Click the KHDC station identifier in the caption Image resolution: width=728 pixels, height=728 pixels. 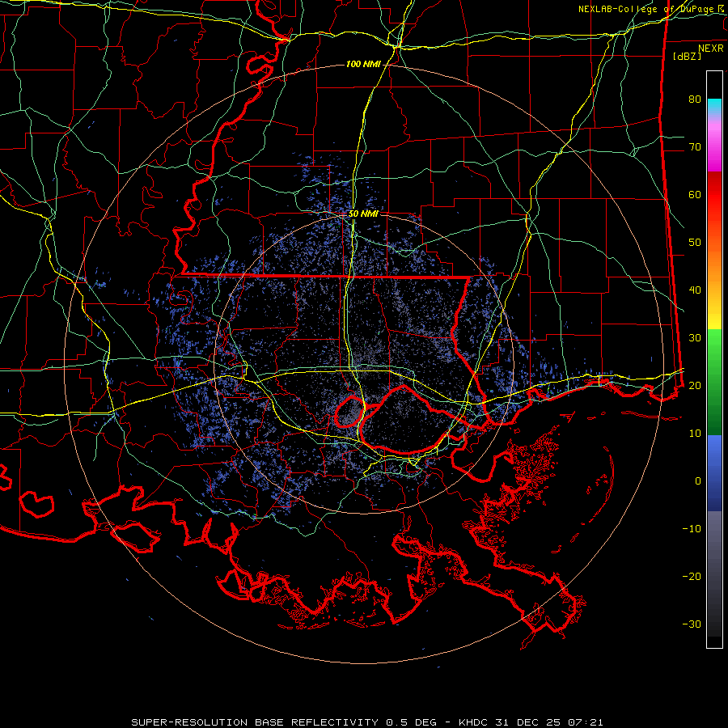pyautogui.click(x=473, y=722)
